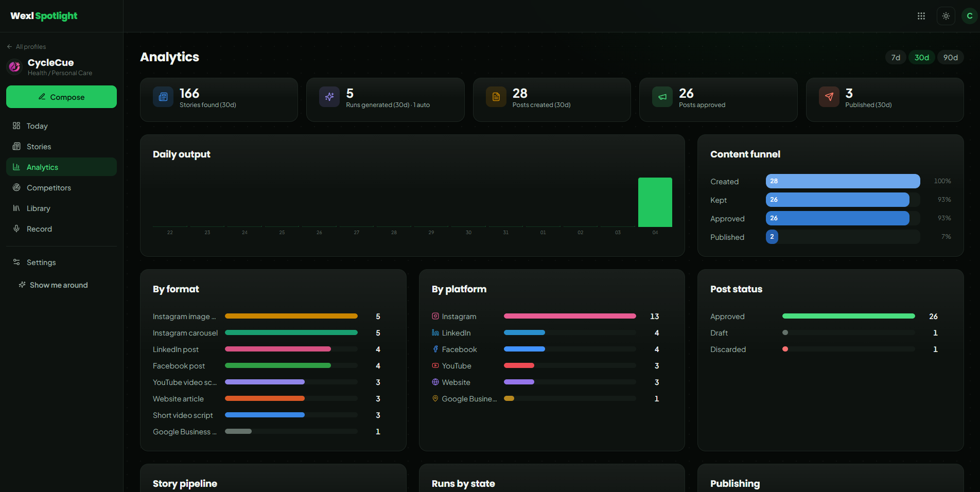The height and width of the screenshot is (492, 980).
Task: Click the Stories found 166 card
Action: coord(219,100)
